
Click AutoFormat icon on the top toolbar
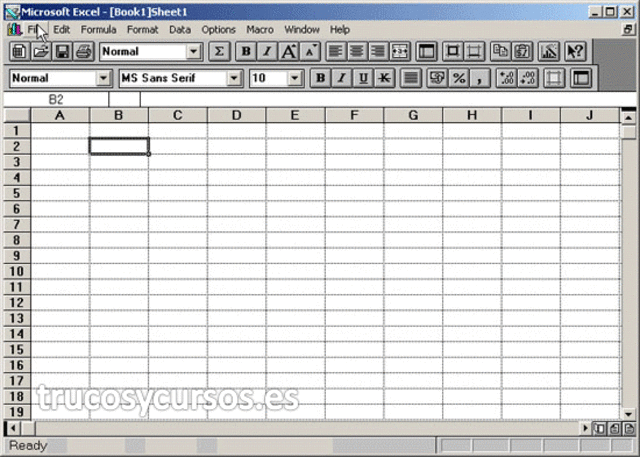point(427,52)
